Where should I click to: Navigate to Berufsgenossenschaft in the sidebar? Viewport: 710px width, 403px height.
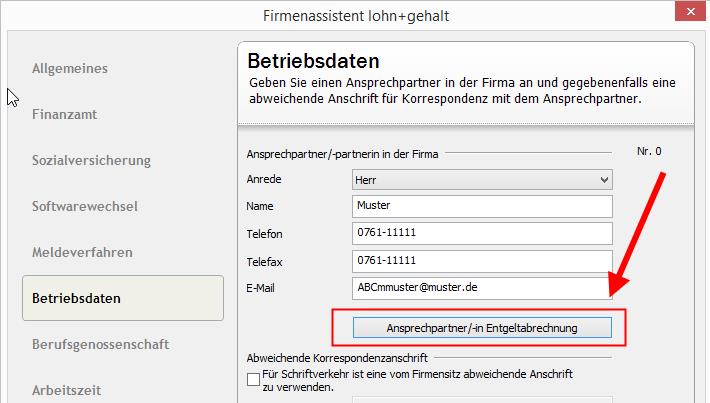100,344
